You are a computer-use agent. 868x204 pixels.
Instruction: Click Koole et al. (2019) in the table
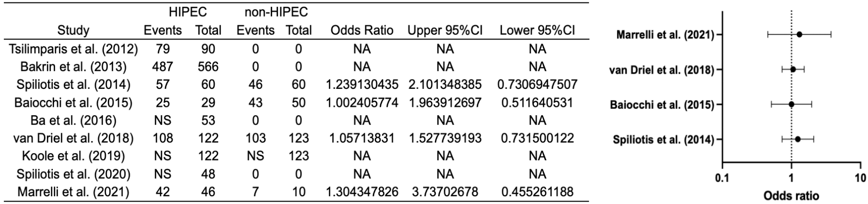pyautogui.click(x=73, y=156)
